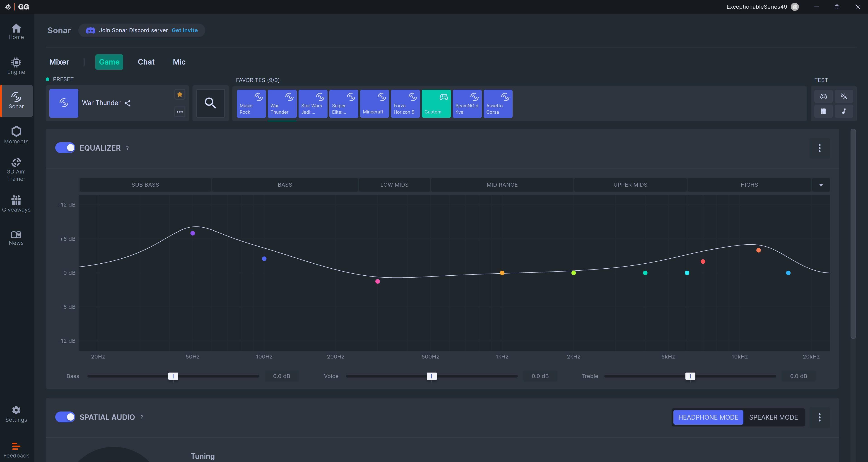Open the Spatial Audio three-dot menu
The height and width of the screenshot is (462, 868).
[820, 417]
